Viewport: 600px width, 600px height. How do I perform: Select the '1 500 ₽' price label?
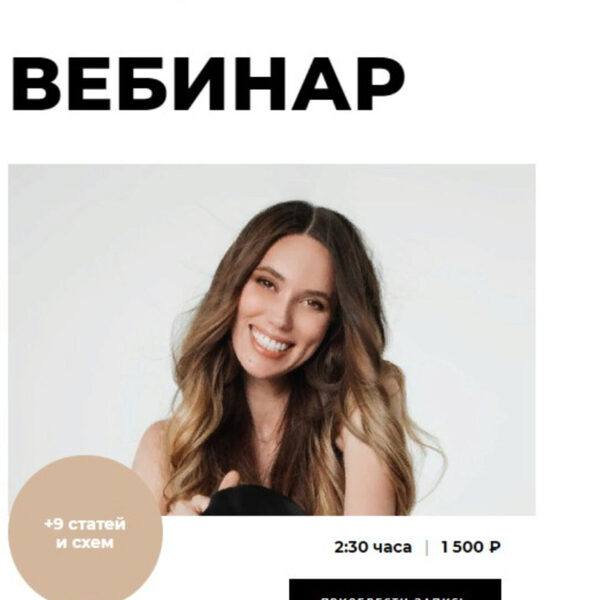point(471,547)
